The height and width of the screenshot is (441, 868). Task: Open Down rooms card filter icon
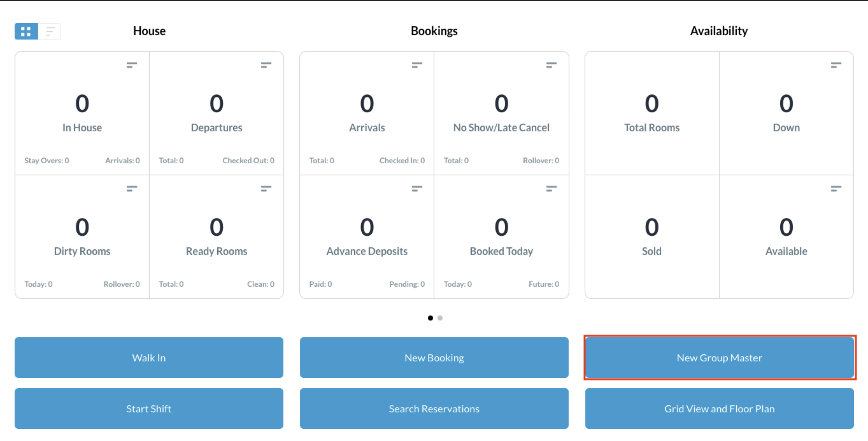coord(836,65)
